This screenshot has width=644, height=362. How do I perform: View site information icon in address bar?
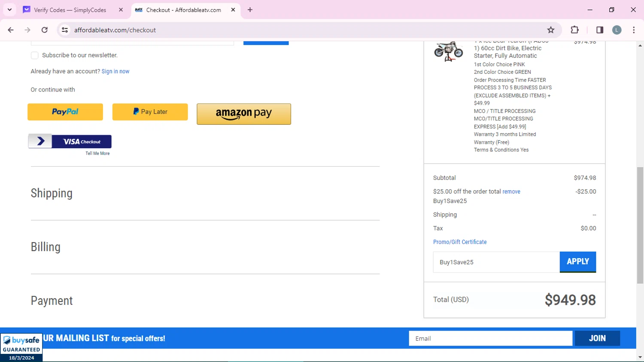pos(65,30)
